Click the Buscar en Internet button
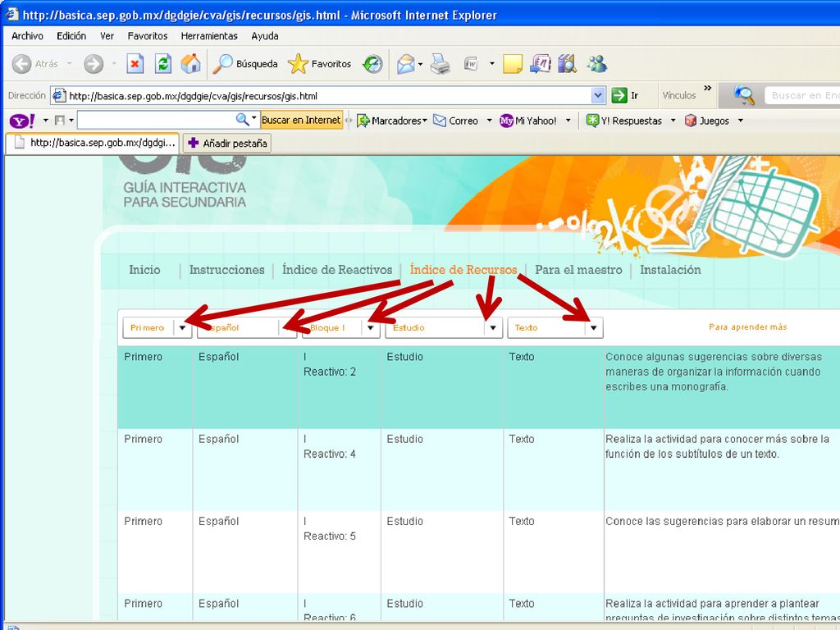Screen dimensions: 840x630 tap(301, 120)
